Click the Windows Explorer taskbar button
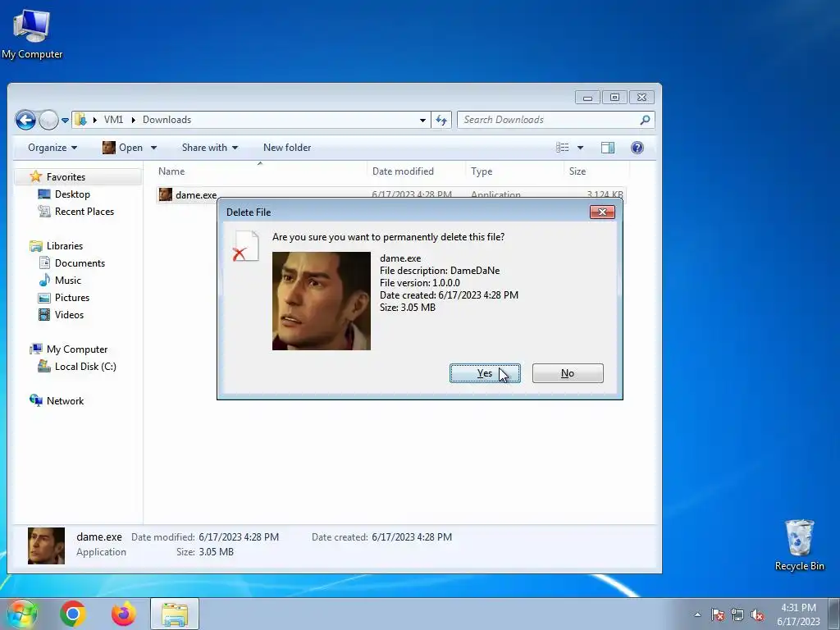840x630 pixels. coord(175,614)
